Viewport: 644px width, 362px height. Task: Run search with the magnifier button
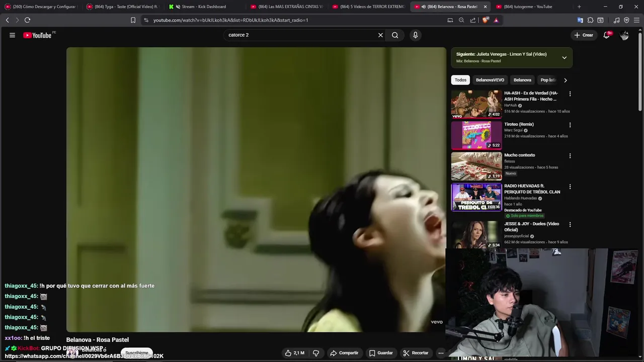click(x=395, y=35)
